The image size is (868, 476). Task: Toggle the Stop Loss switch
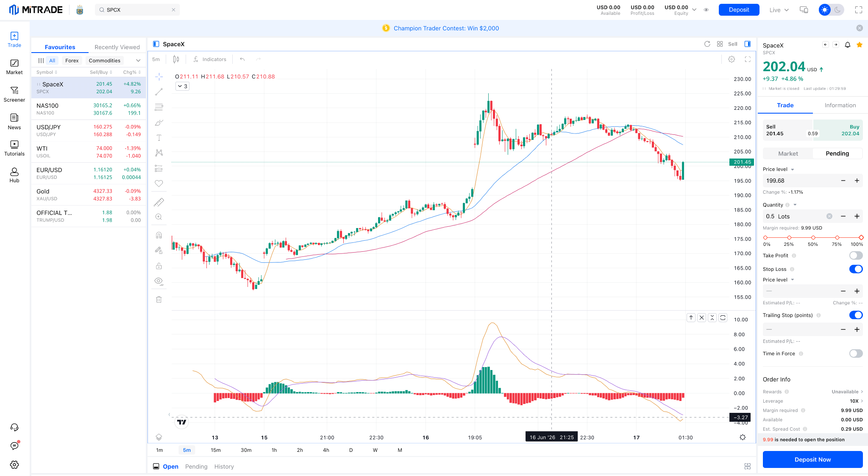pyautogui.click(x=856, y=269)
